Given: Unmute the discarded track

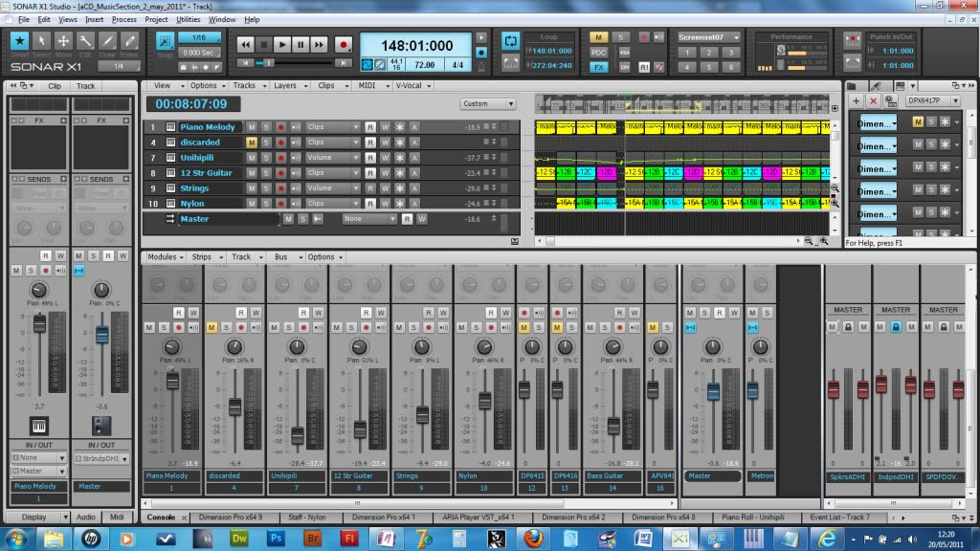Looking at the screenshot, I should [252, 143].
